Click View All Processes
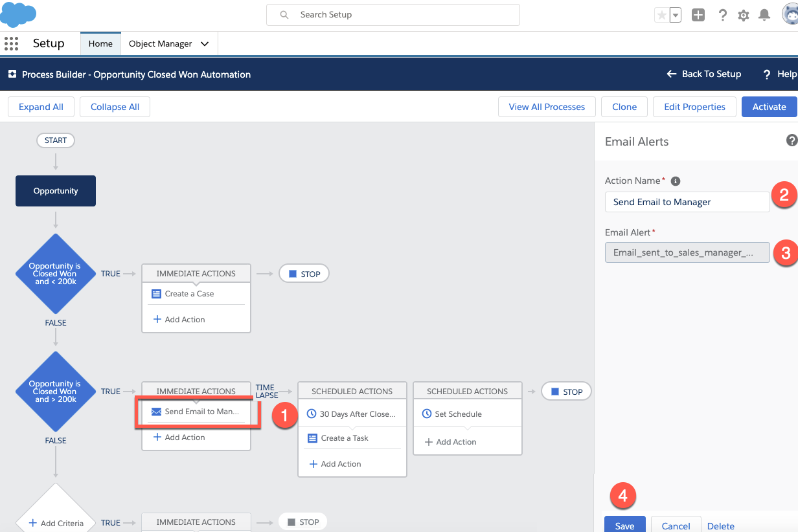This screenshot has width=798, height=532. coord(547,107)
